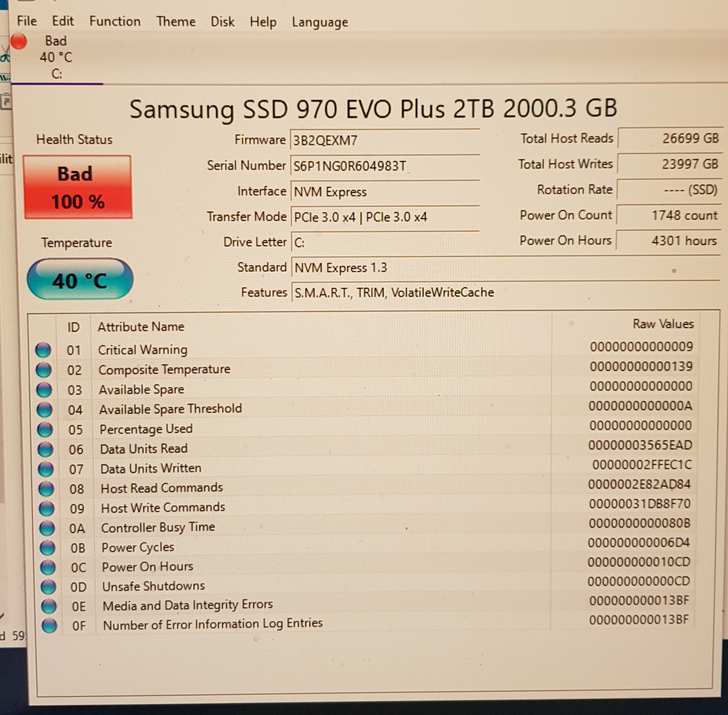Screen dimensions: 728x715
Task: Select the Controller Busy Time attribute name
Action: pyautogui.click(x=158, y=528)
